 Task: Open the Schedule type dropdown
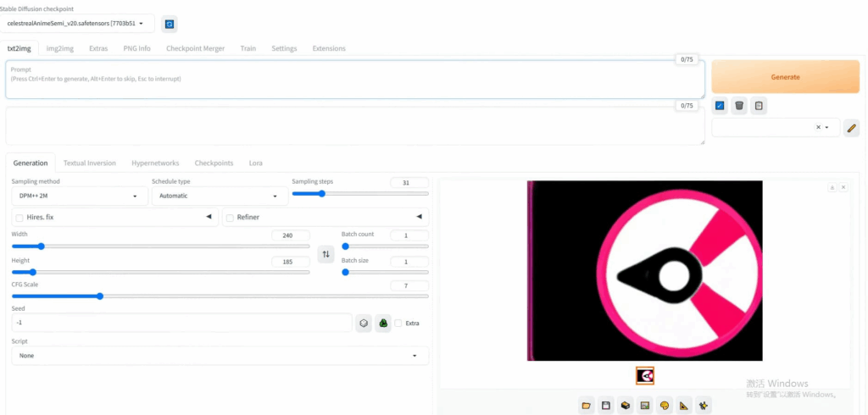point(218,196)
